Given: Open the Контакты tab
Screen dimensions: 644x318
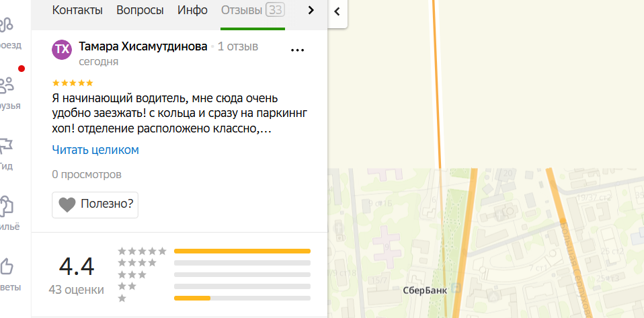Looking at the screenshot, I should coord(77,10).
